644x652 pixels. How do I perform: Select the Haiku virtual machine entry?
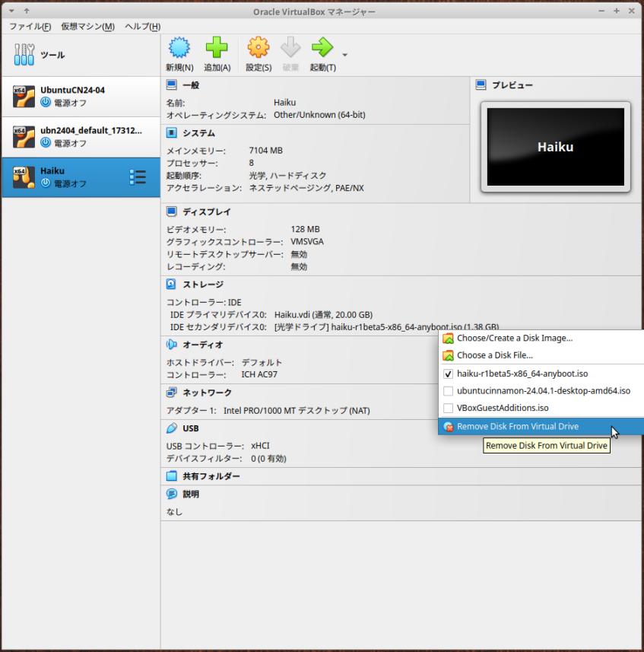[x=81, y=177]
